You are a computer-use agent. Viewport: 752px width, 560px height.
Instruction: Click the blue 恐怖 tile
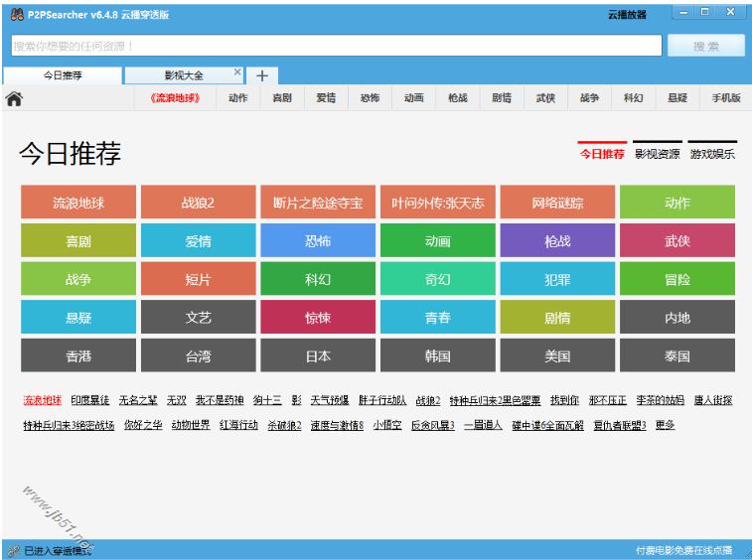(318, 240)
